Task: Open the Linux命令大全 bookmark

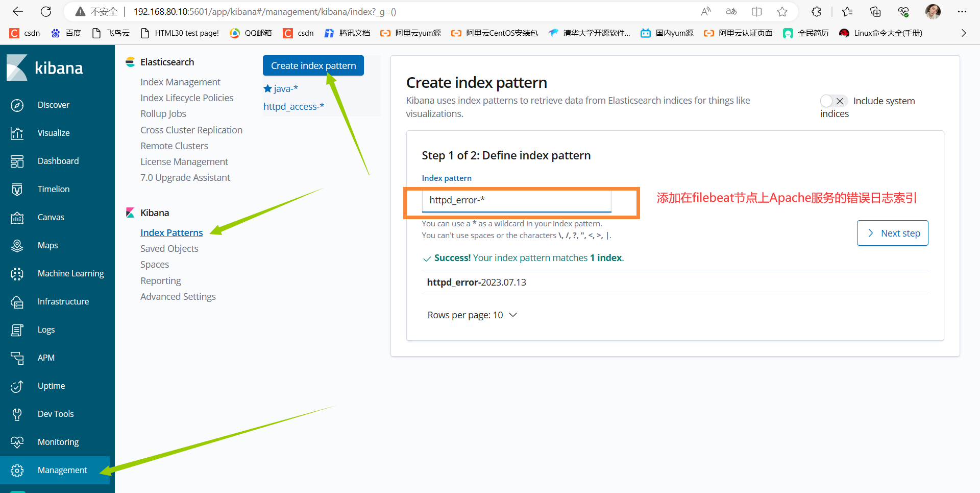Action: tap(881, 33)
